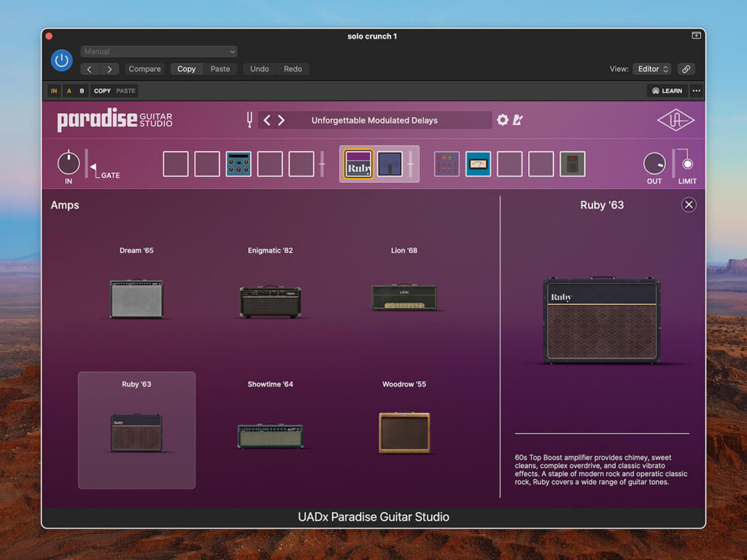Screen dimensions: 747x560
Task: Adjust the IN level knob
Action: (x=69, y=163)
